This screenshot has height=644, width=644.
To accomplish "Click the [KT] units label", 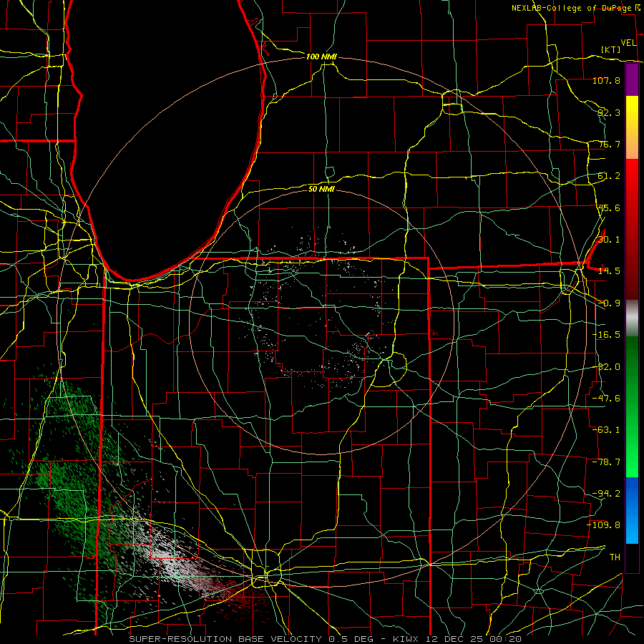I will click(611, 49).
